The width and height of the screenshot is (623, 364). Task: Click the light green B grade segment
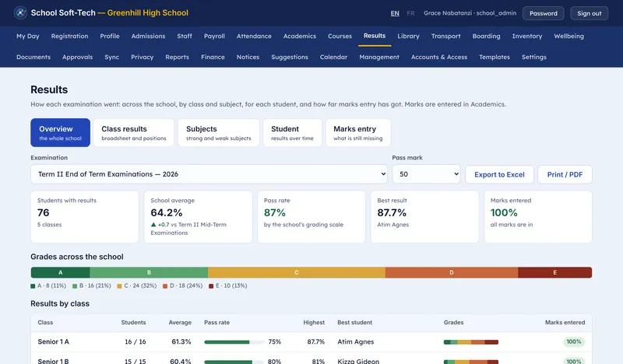tap(149, 272)
